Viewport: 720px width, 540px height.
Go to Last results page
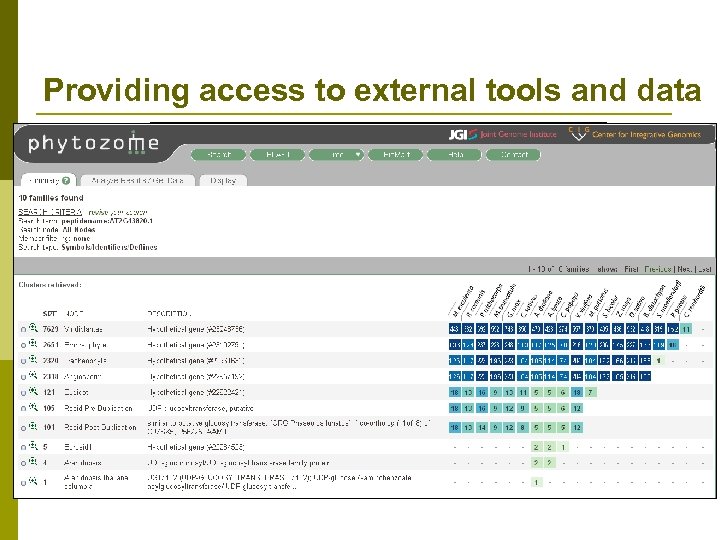(704, 269)
